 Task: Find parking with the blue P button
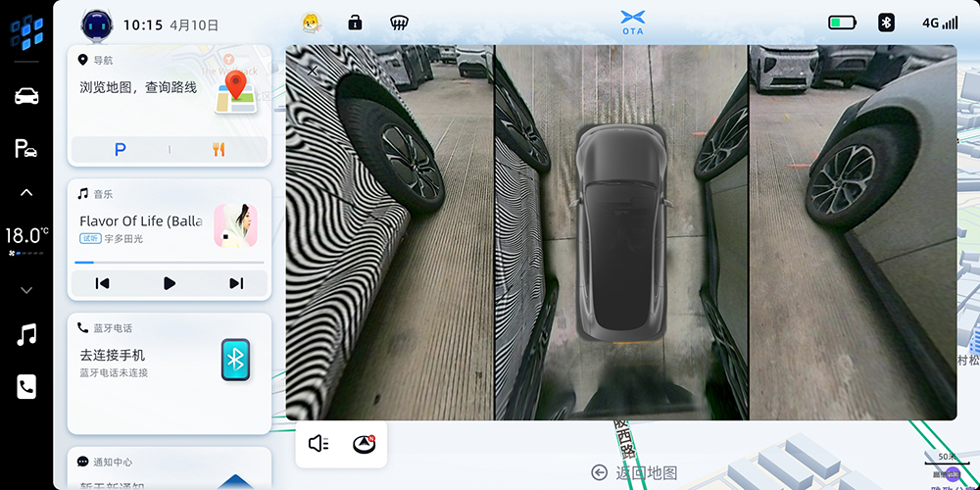click(x=120, y=150)
